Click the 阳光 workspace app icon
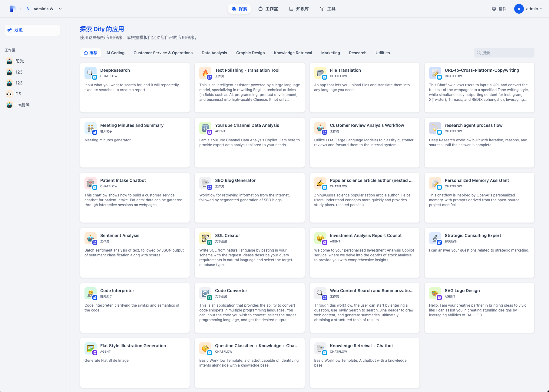 click(9, 61)
